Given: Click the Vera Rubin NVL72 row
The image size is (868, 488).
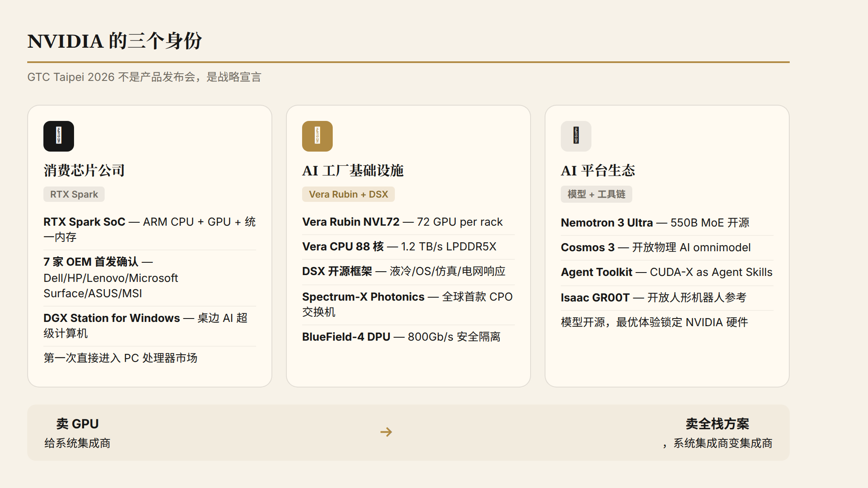Looking at the screenshot, I should (408, 222).
